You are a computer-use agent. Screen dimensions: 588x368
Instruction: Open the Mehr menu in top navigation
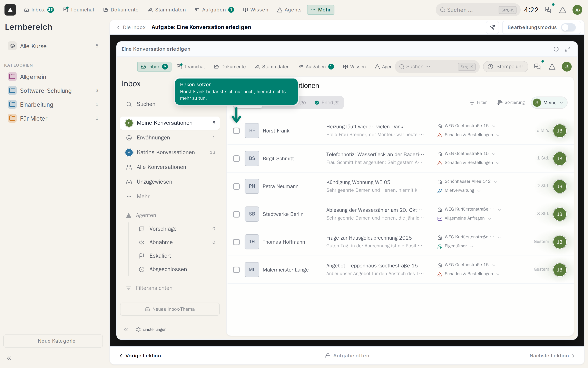coord(321,10)
